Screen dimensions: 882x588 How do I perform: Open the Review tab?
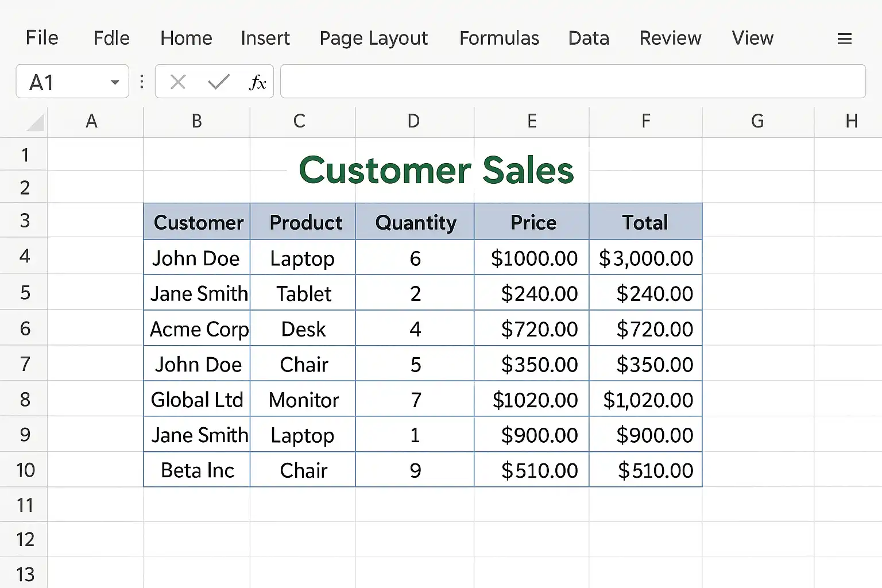[x=670, y=38]
